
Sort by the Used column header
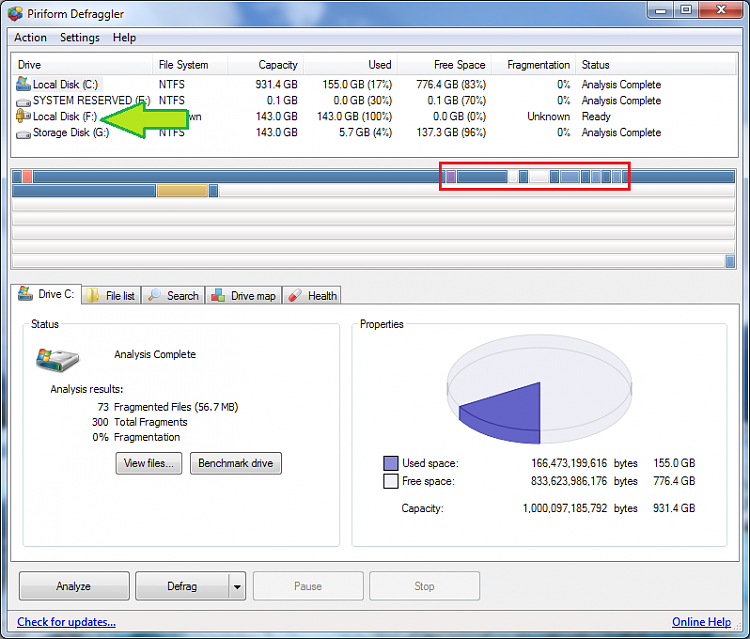350,65
